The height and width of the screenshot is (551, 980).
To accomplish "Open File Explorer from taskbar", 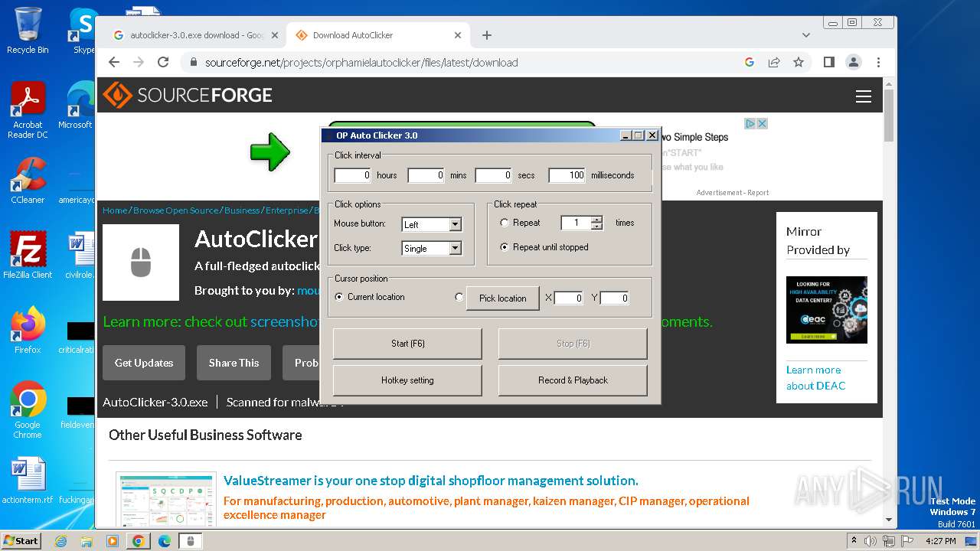I will (x=87, y=541).
